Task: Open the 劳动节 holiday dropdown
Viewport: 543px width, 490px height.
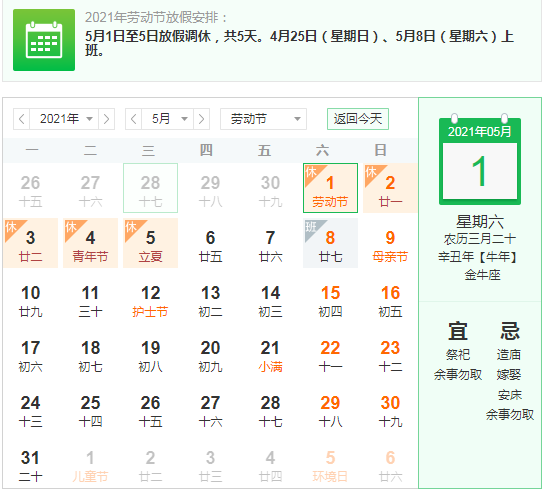Action: [263, 119]
